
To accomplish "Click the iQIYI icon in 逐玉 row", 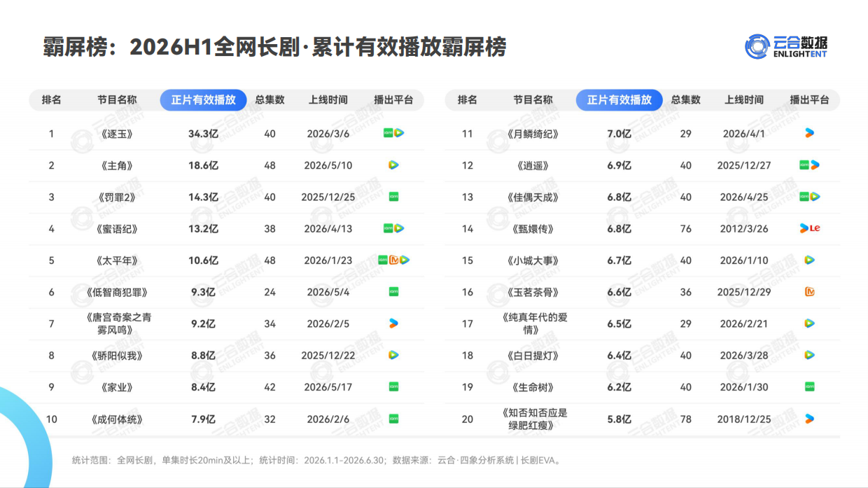I will tap(388, 133).
